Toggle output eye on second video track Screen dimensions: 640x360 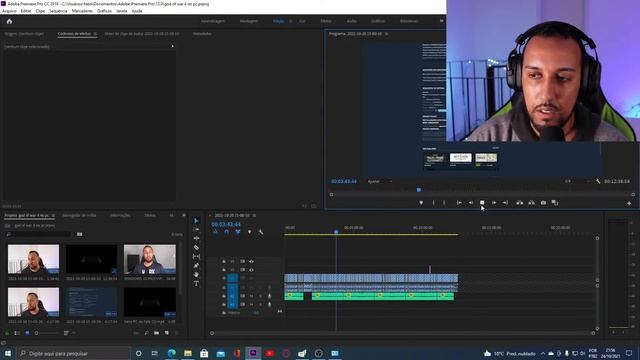(x=251, y=270)
